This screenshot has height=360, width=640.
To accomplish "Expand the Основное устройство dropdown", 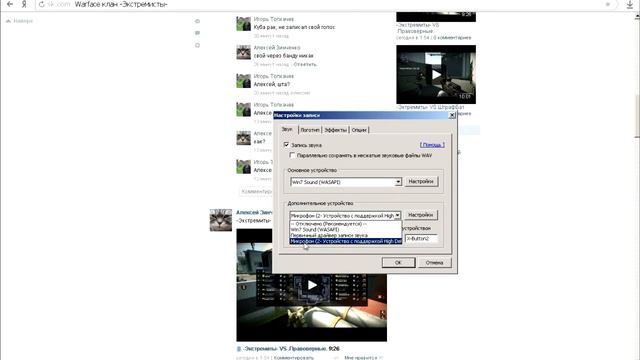I will tap(398, 182).
